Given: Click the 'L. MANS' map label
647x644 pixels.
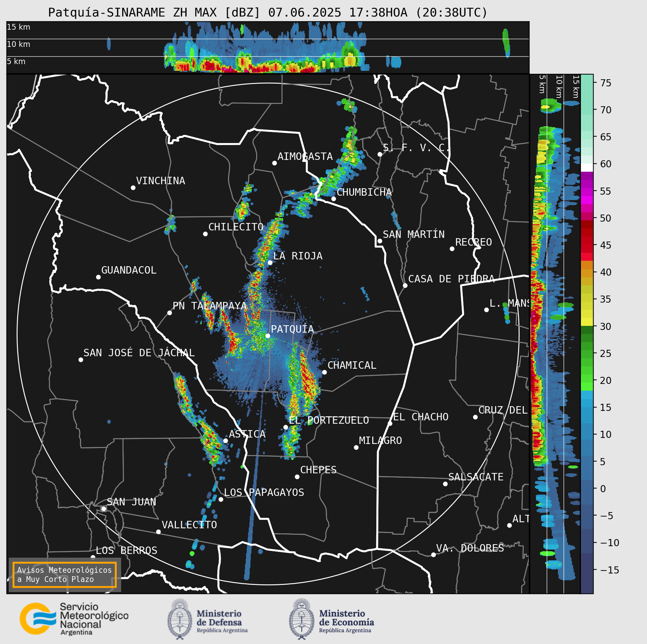Looking at the screenshot, I should pyautogui.click(x=509, y=303).
